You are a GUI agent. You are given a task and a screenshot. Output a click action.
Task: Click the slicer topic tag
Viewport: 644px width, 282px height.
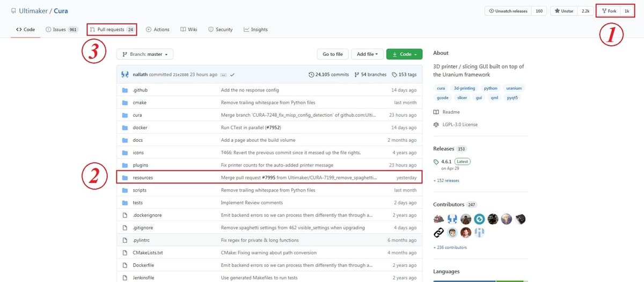point(461,98)
